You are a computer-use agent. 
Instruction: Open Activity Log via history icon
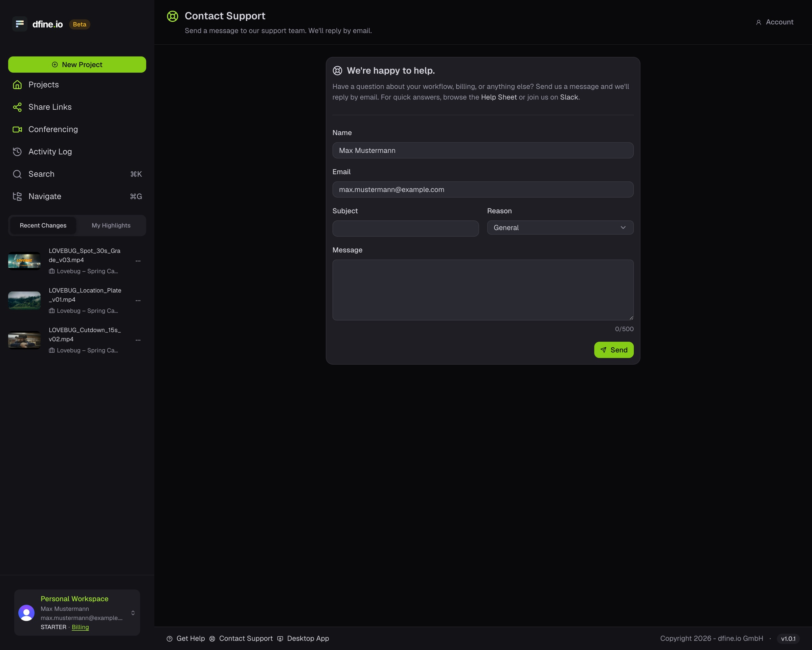coord(17,151)
